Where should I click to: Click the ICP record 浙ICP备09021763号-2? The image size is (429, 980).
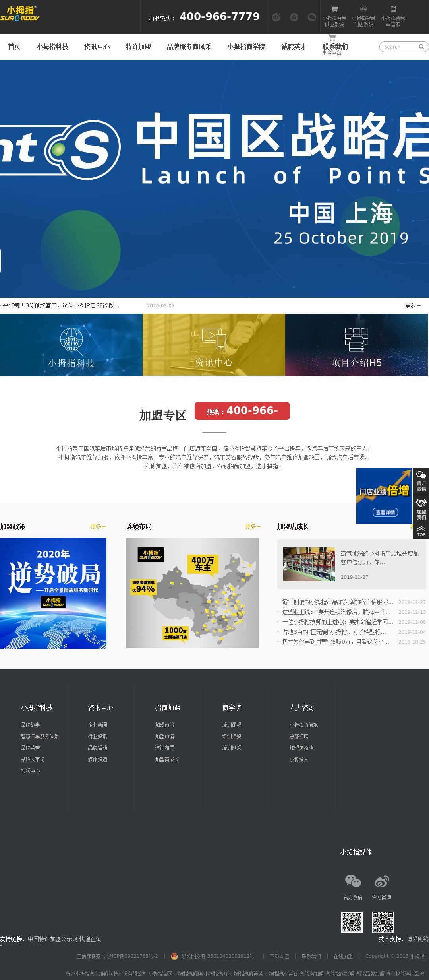(132, 956)
